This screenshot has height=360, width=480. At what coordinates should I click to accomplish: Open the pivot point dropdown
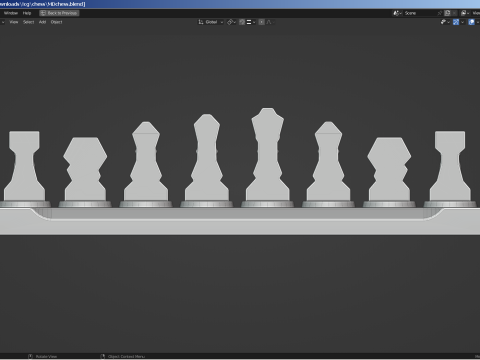click(x=231, y=22)
